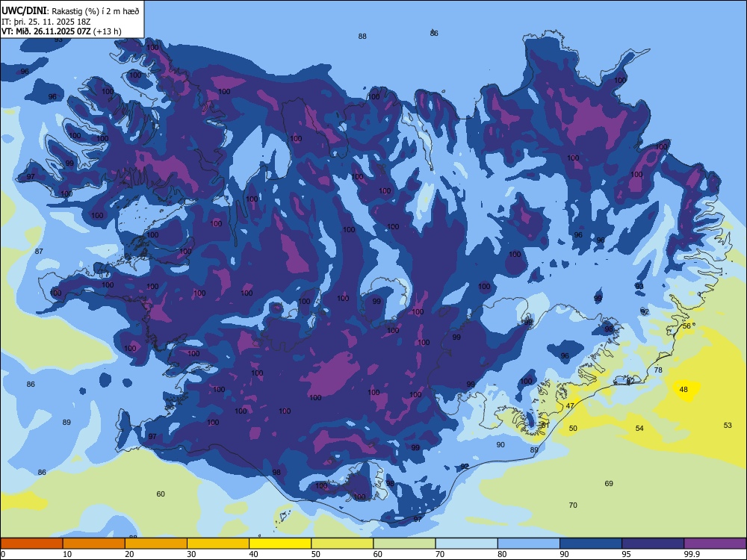Click the "Rakastig (%) í 2 m hæð" label

pos(96,11)
